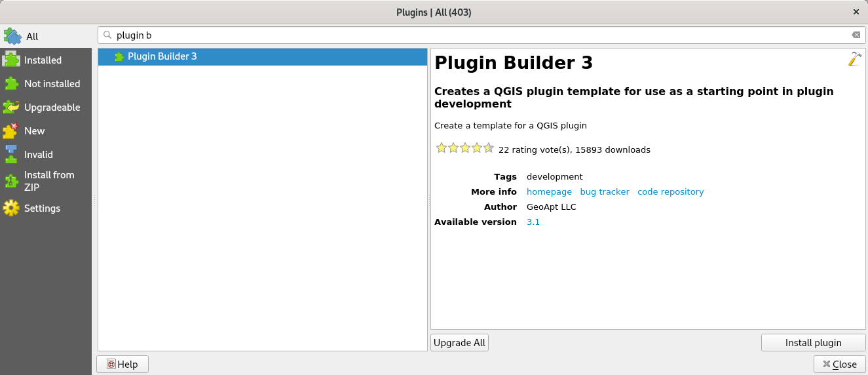Viewport: 868px width, 375px height.
Task: Switch to Not installed tab
Action: point(46,83)
